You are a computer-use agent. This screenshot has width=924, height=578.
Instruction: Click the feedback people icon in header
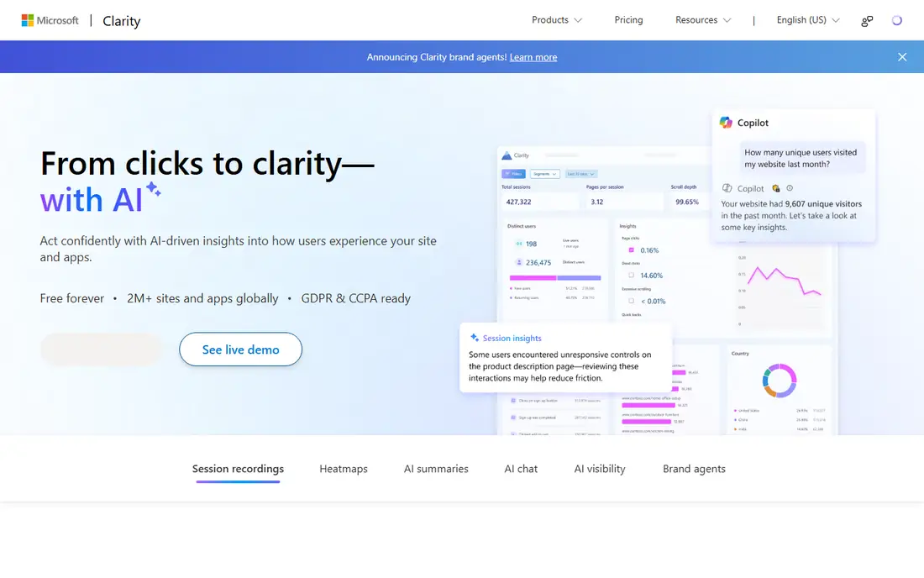tap(867, 21)
